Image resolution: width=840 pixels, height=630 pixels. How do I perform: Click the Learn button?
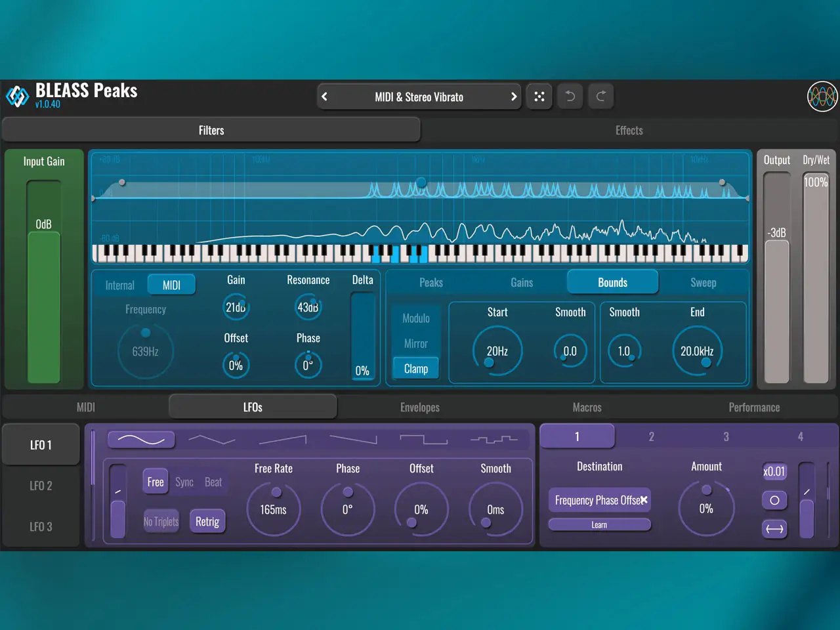pos(599,524)
